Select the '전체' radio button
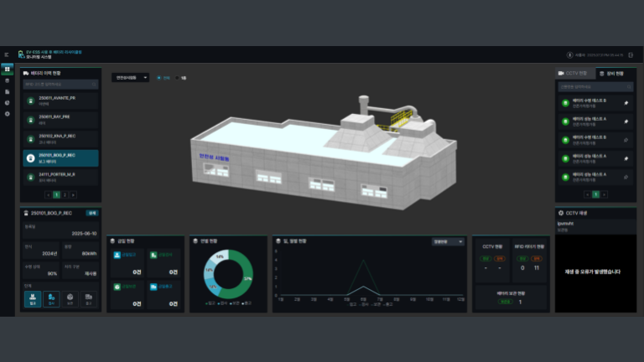 click(159, 78)
